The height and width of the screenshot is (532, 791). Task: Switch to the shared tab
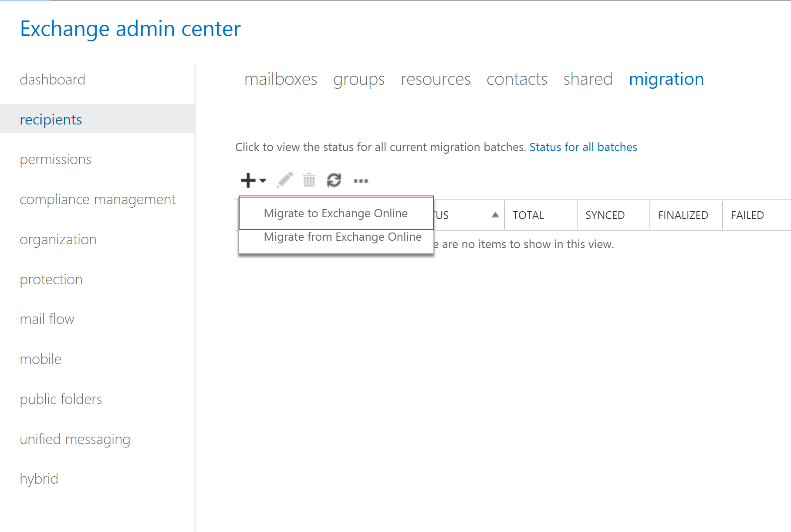[x=588, y=79]
